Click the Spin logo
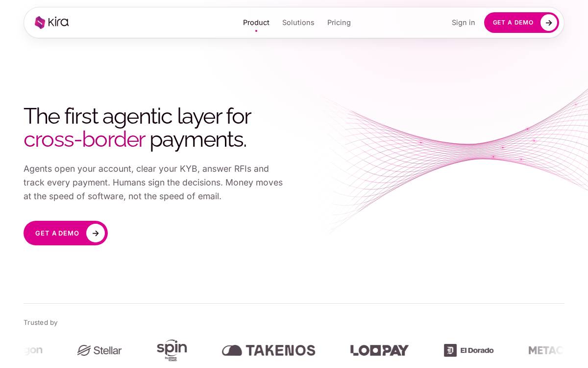 [x=172, y=350]
